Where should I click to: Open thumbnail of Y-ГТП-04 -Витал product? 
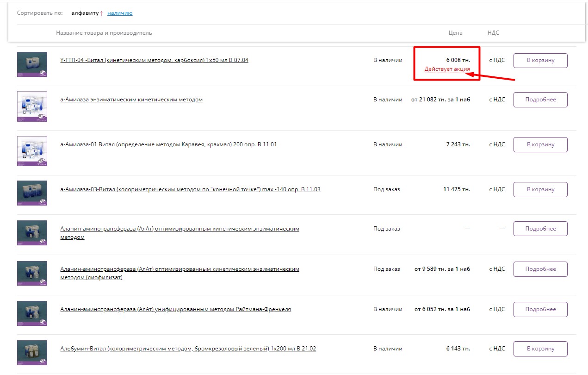32,64
